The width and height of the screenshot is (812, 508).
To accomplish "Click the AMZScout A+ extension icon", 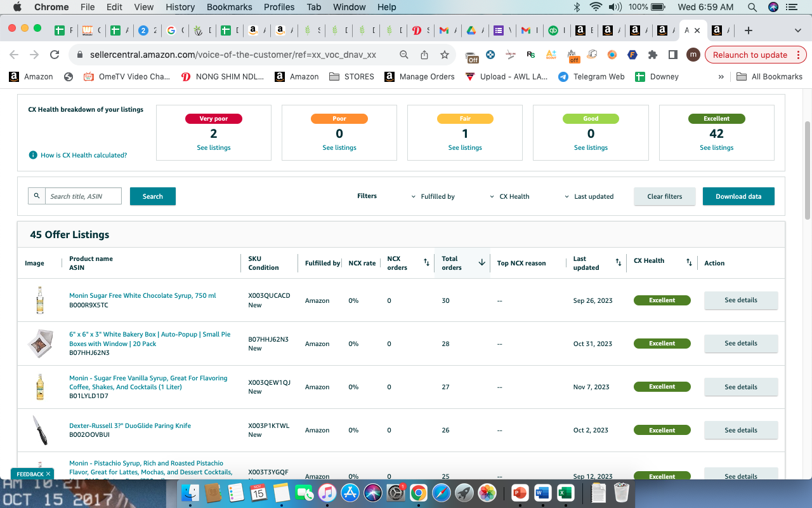I will point(551,55).
